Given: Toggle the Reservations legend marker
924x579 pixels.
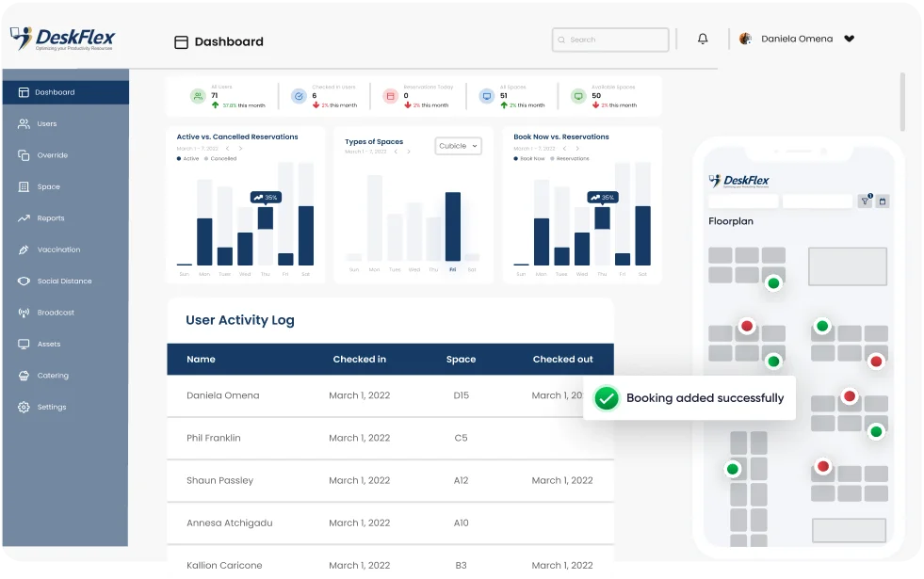Looking at the screenshot, I should 552,158.
